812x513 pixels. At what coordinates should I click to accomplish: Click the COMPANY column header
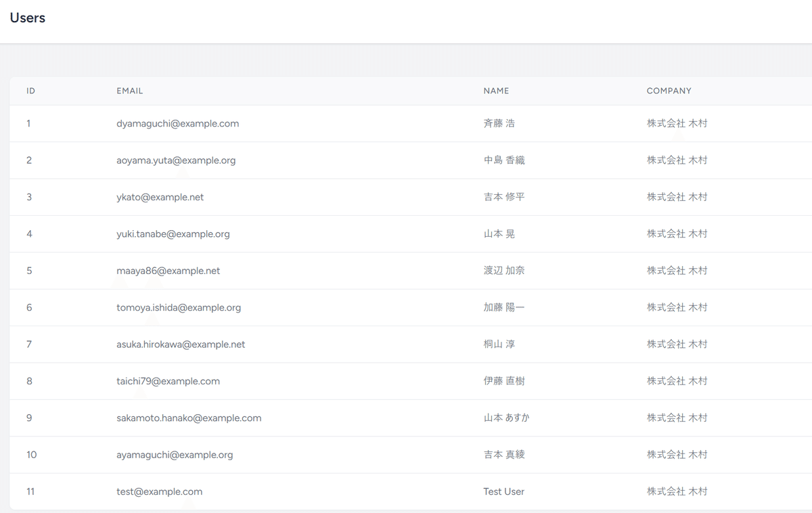(669, 91)
